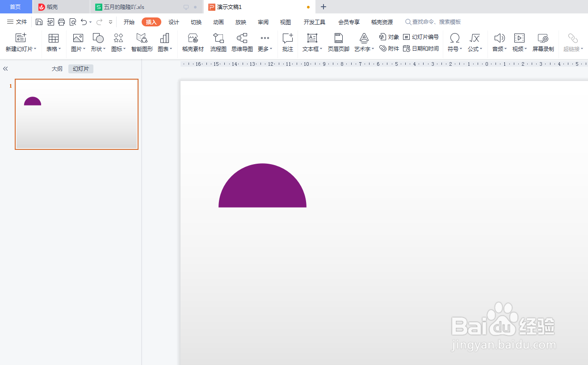Open the Undo history dropdown arrow
The image size is (588, 365).
(91, 22)
